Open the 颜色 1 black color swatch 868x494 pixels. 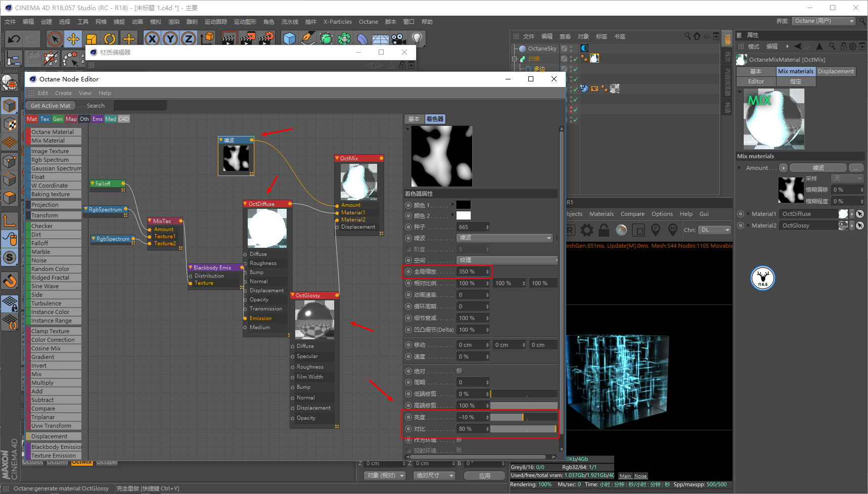pos(464,205)
